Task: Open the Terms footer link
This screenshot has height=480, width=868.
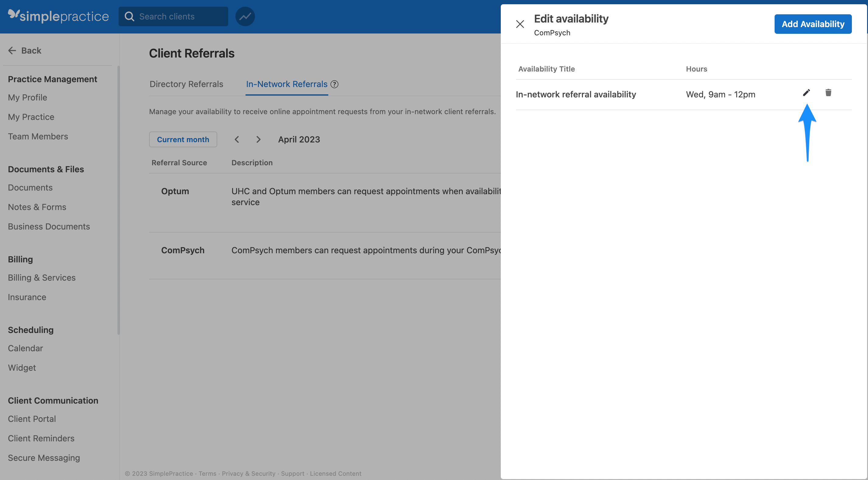Action: [207, 473]
